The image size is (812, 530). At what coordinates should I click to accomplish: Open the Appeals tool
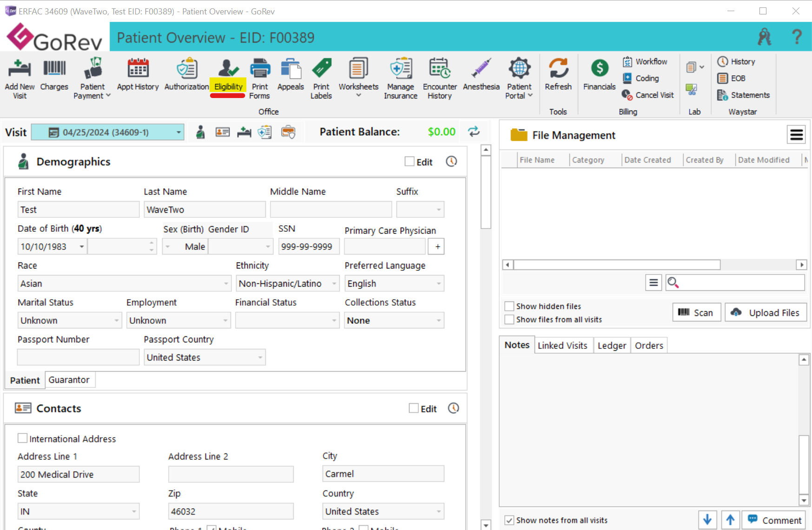tap(290, 74)
